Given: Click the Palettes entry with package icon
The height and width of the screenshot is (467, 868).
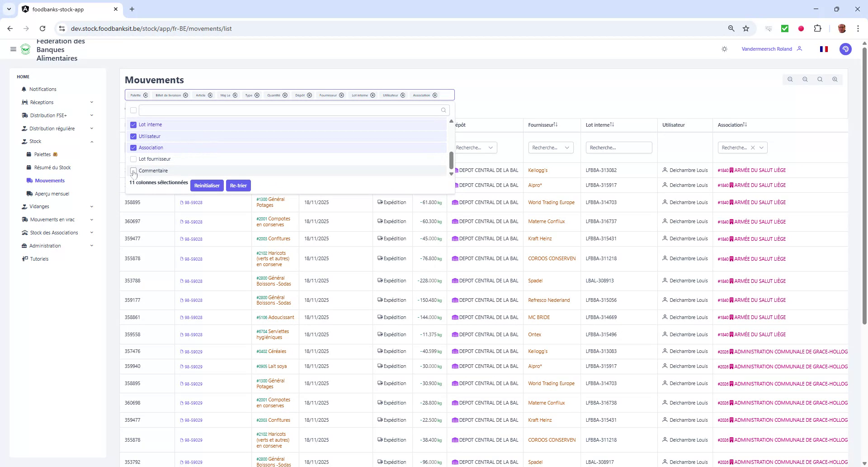Looking at the screenshot, I should (x=43, y=154).
